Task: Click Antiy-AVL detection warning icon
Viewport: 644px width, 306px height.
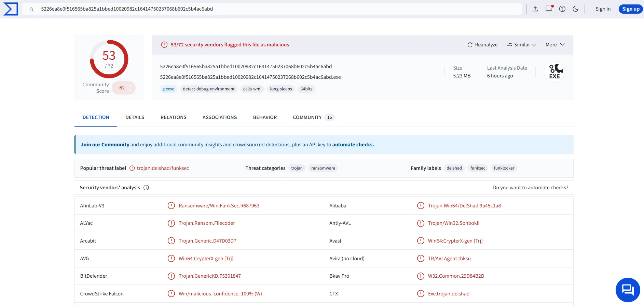Action: pyautogui.click(x=421, y=223)
